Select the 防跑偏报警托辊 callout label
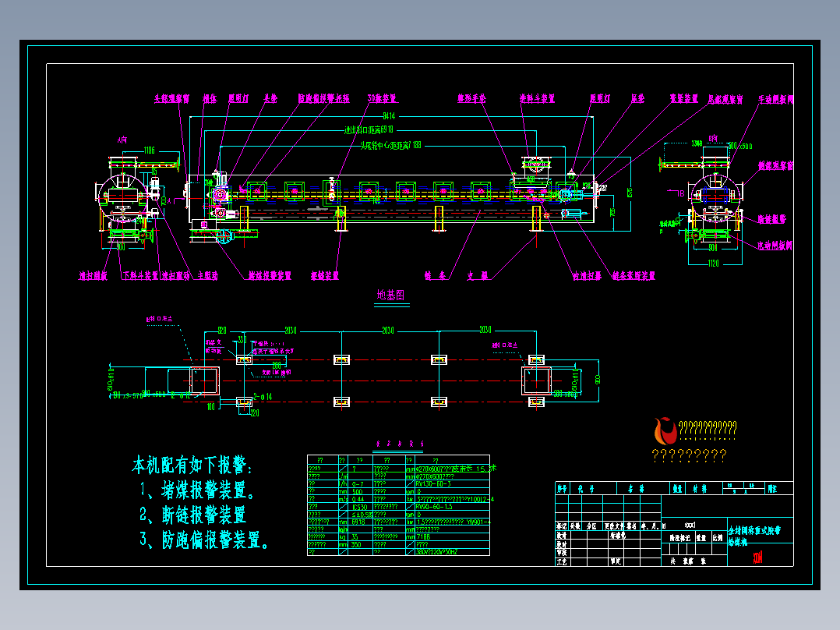Viewport: 840px width, 630px height. tap(323, 99)
